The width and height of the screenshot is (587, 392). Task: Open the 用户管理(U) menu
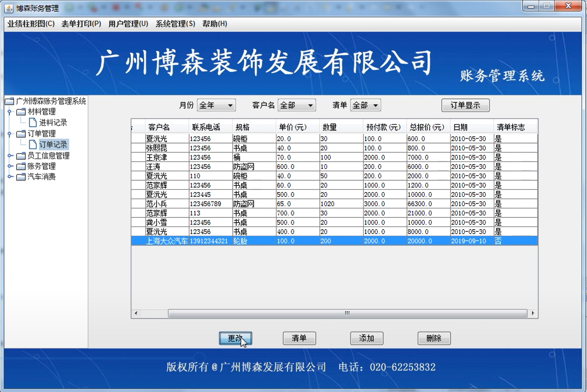[x=128, y=24]
